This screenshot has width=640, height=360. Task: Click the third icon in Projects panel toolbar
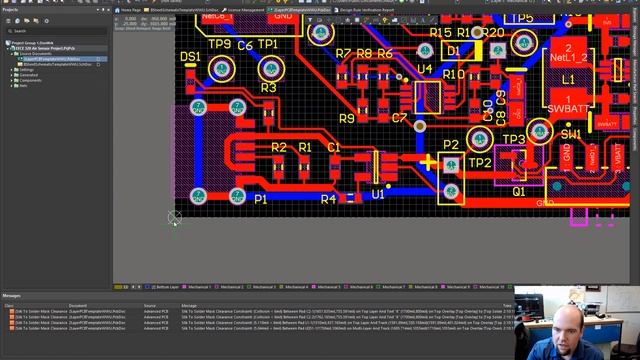pyautogui.click(x=27, y=21)
